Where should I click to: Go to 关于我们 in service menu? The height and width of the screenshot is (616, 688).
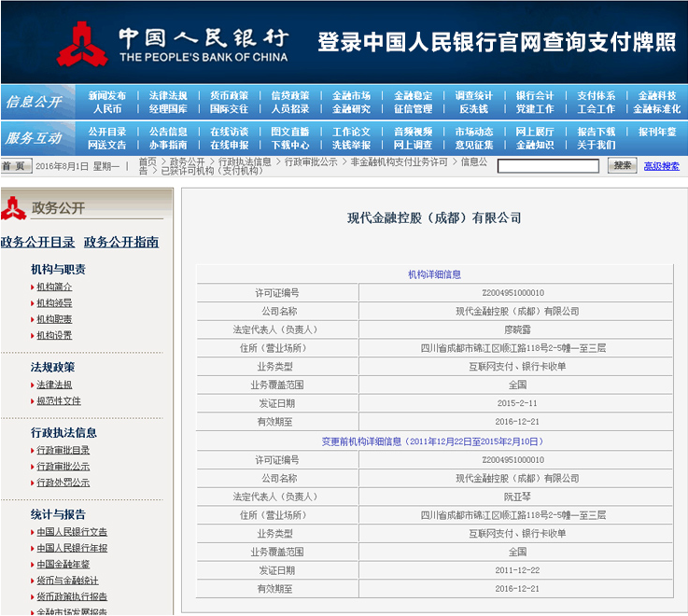[596, 145]
